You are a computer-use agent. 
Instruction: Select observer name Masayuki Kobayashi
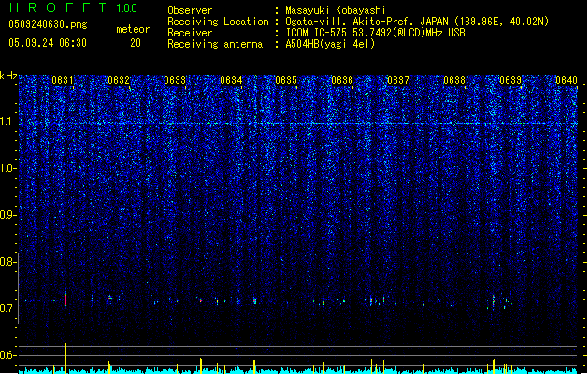(x=336, y=10)
